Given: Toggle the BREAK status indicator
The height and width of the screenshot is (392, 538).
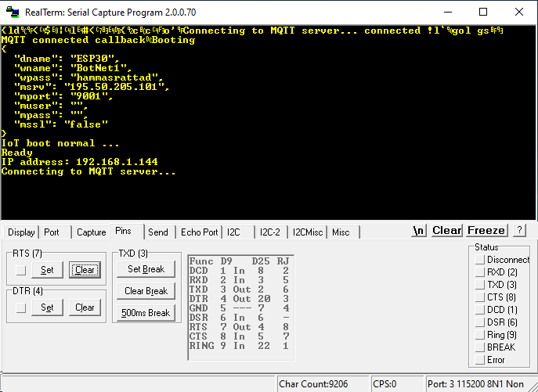Looking at the screenshot, I should point(479,347).
